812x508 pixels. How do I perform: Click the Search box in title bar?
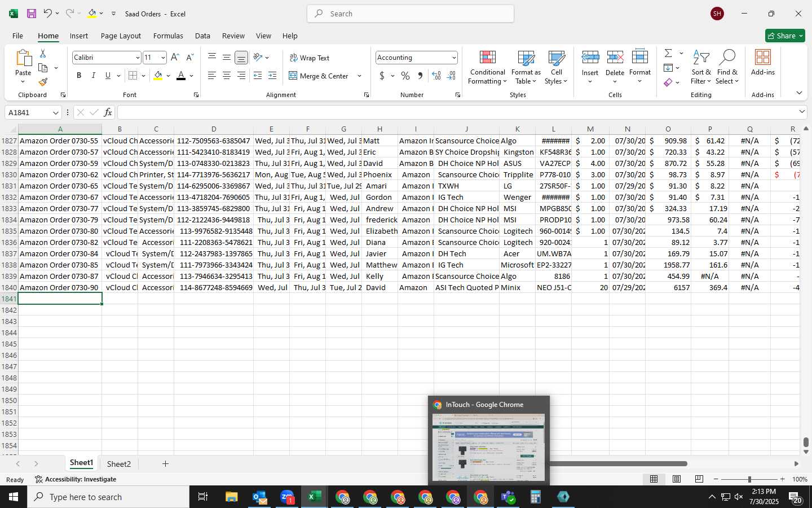click(411, 14)
